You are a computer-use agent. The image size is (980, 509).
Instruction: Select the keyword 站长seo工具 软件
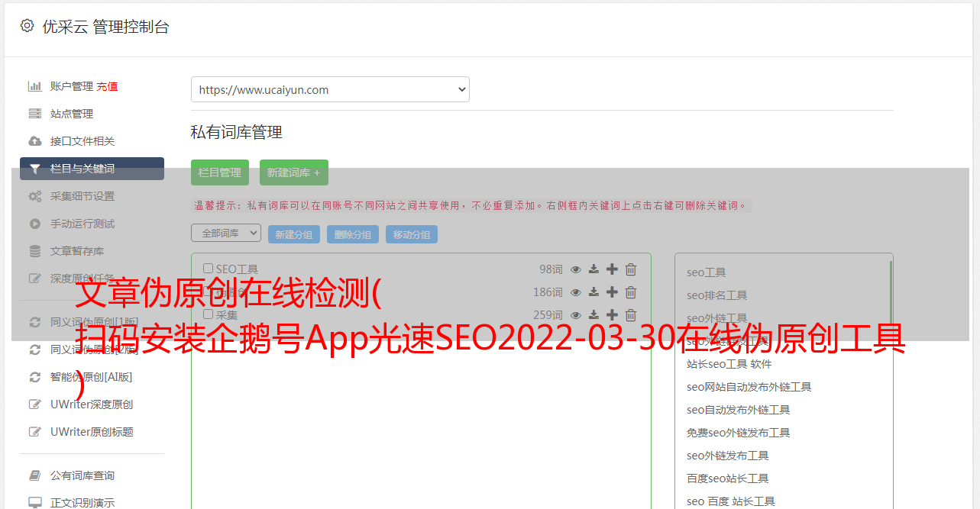coord(729,364)
